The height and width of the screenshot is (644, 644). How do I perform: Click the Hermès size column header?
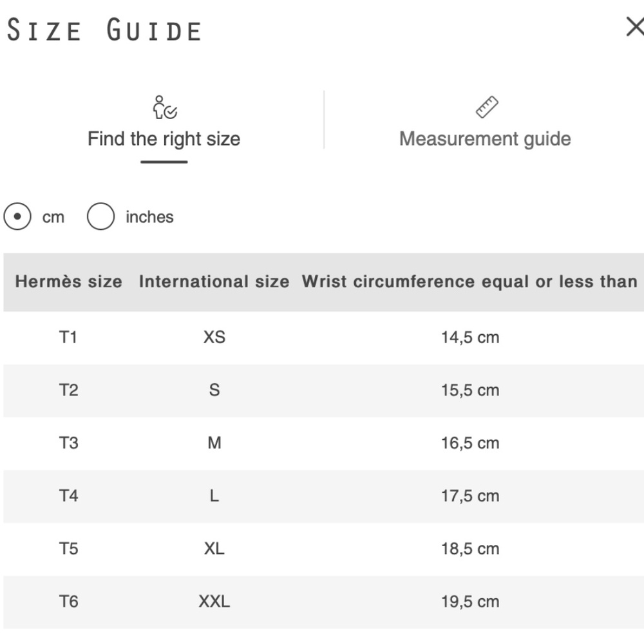68,281
